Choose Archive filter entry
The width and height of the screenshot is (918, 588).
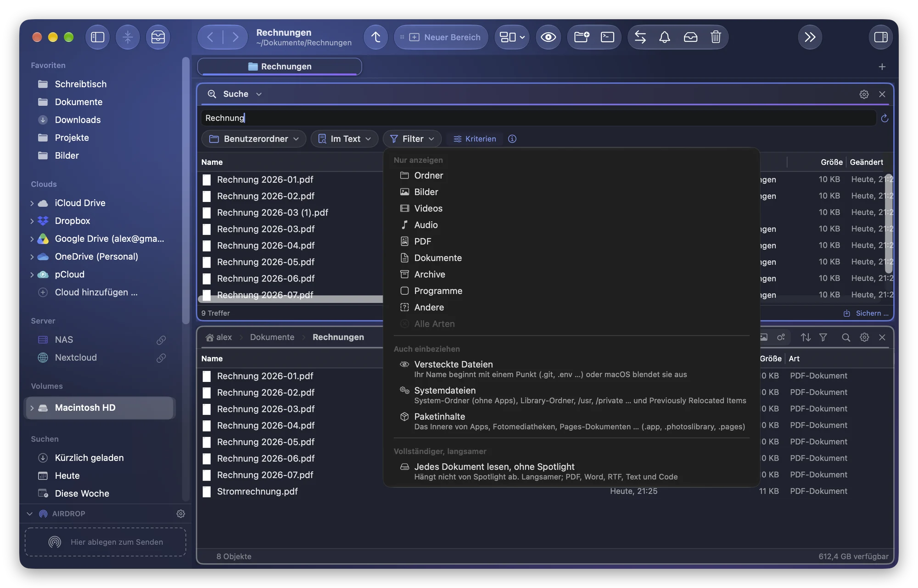(x=571, y=274)
